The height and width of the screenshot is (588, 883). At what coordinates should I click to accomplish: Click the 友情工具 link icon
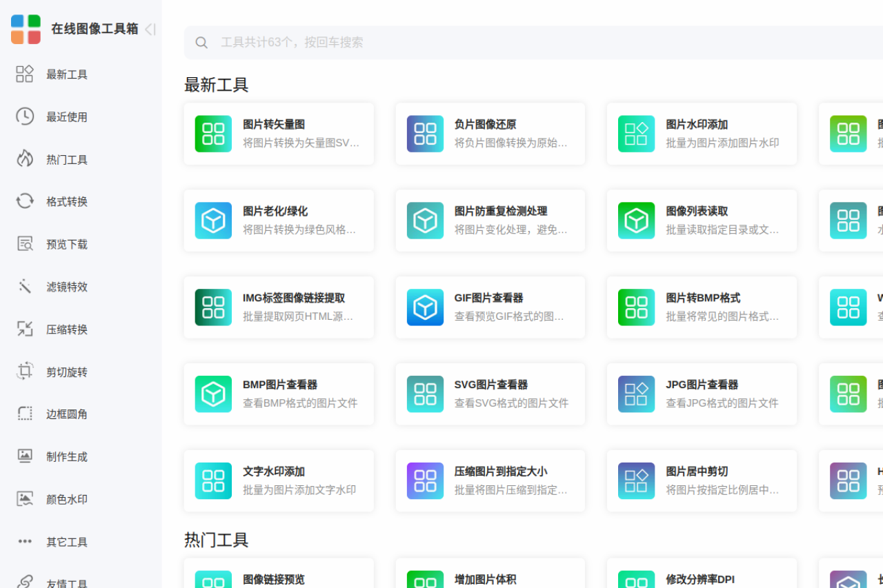click(x=25, y=582)
